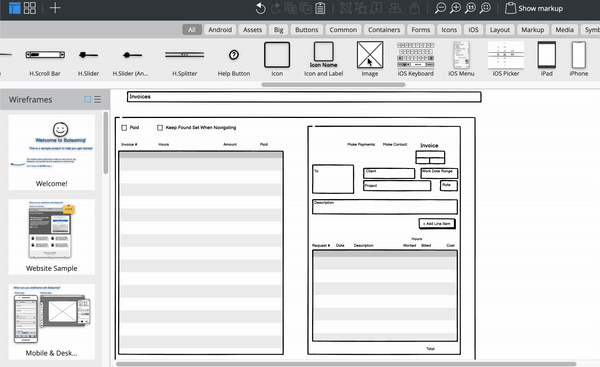Open the Android controls category
The image size is (600, 367).
(220, 29)
